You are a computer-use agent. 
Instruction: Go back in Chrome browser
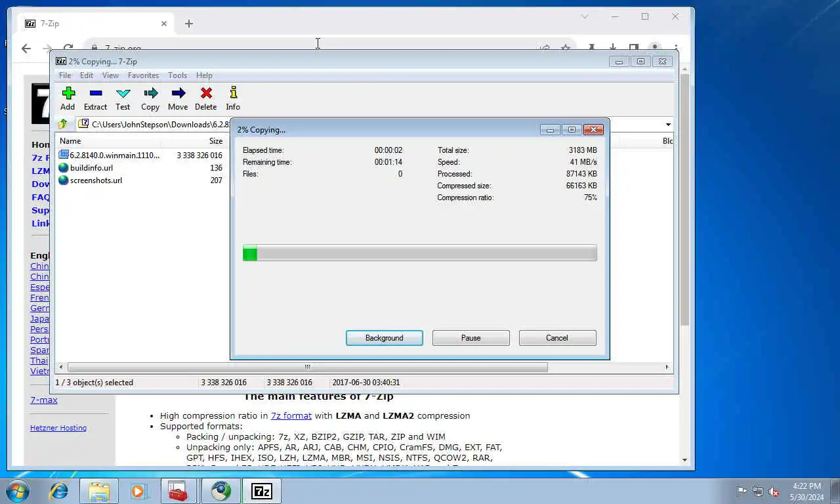26,48
